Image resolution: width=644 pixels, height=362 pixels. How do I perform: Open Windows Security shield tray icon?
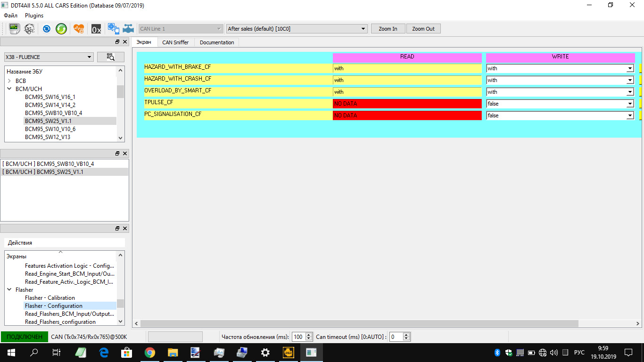(x=509, y=353)
